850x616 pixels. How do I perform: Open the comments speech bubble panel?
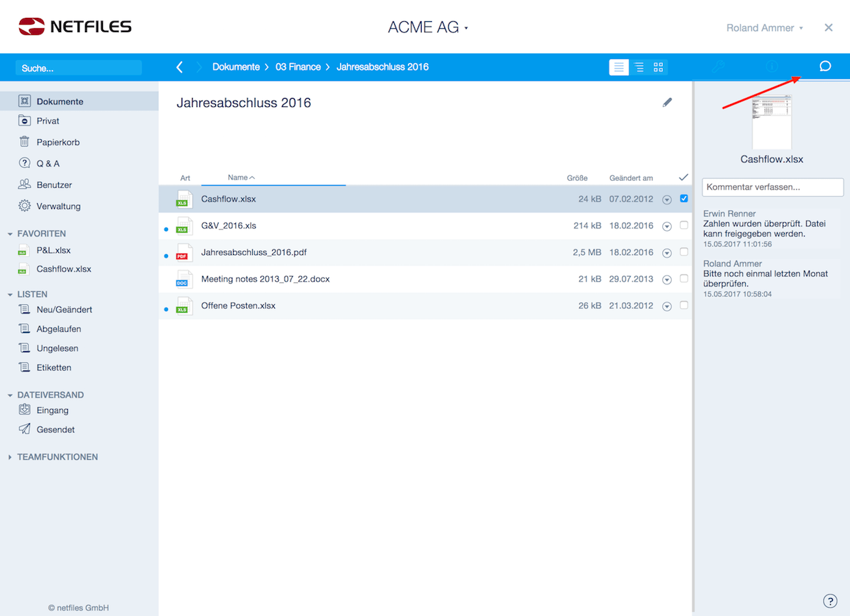point(825,66)
